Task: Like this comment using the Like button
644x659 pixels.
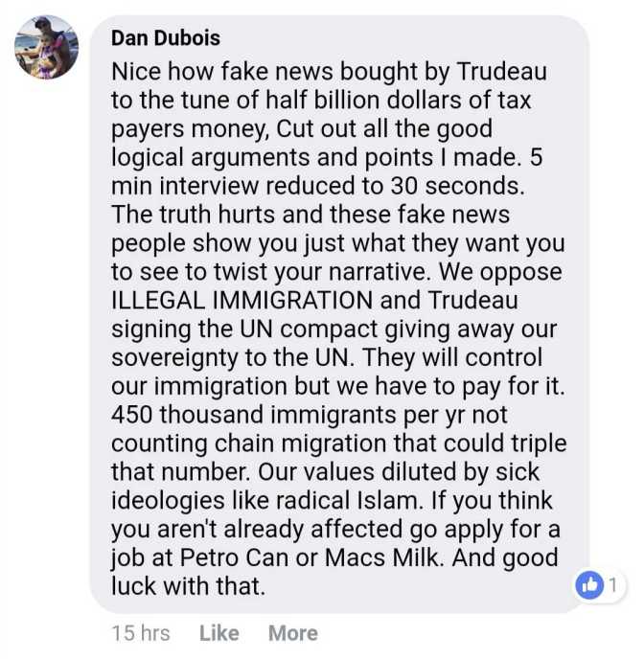Action: point(219,633)
